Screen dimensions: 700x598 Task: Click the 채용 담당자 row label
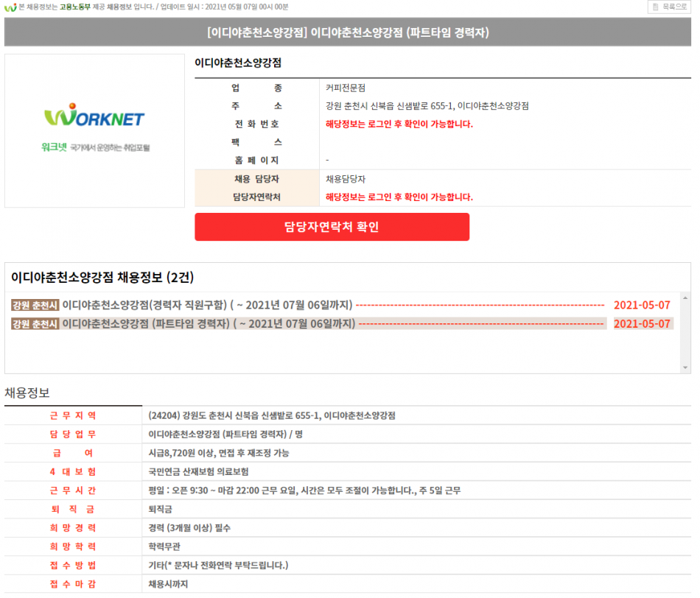(x=256, y=179)
